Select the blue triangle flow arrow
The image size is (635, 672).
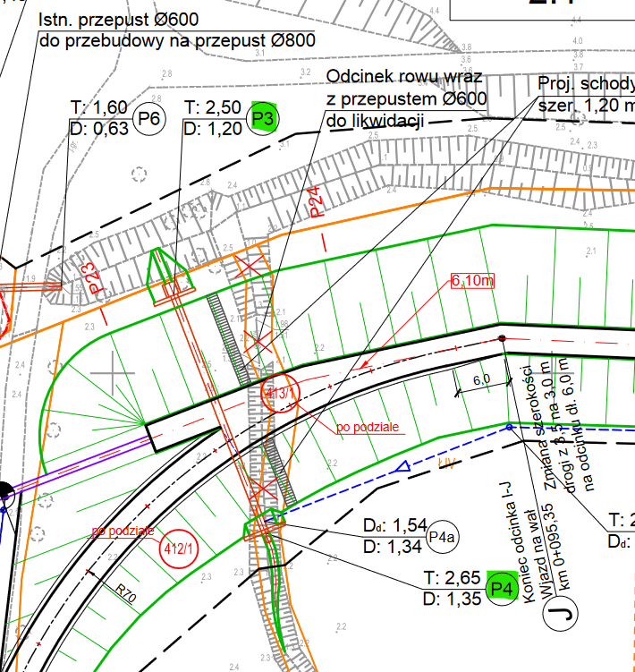403,466
